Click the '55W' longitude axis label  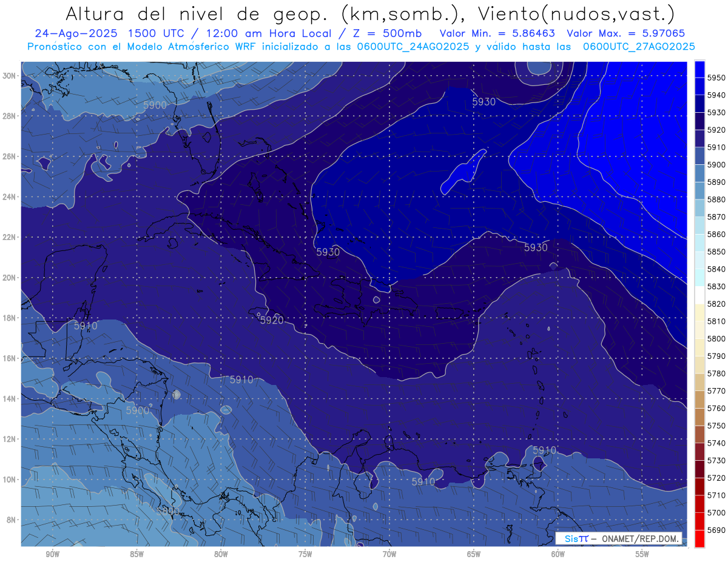click(642, 554)
